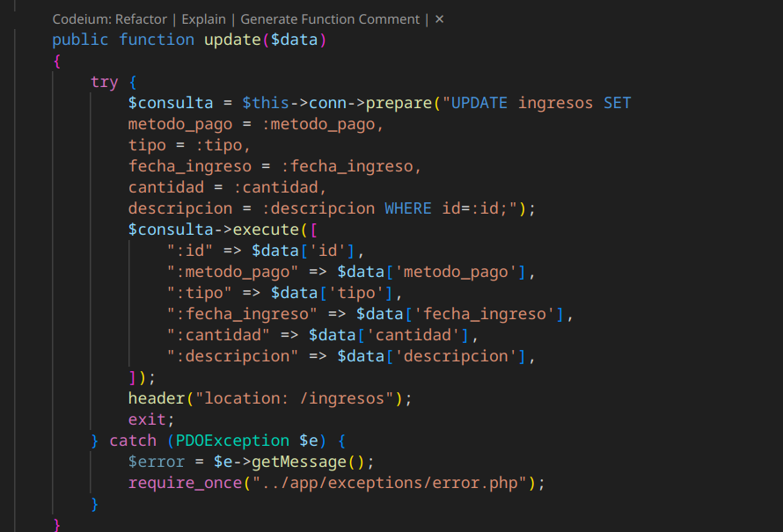Viewport: 783px width, 532px height.
Task: Click the $consulta variable declaration
Action: coord(171,102)
